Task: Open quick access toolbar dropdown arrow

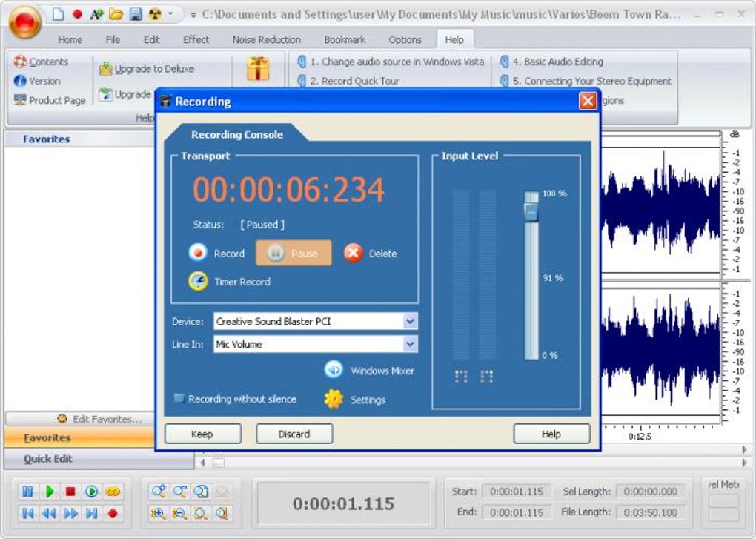Action: [170, 14]
